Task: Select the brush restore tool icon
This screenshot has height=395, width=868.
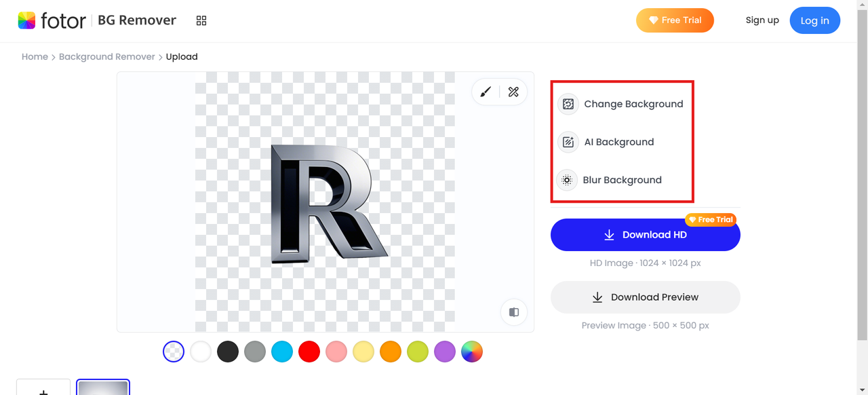Action: coord(486,92)
